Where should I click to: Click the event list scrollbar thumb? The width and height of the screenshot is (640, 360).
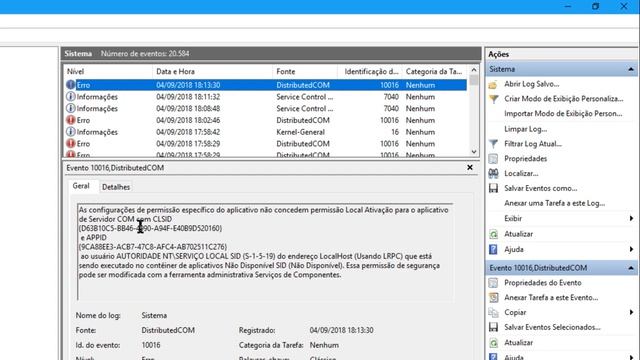click(473, 80)
